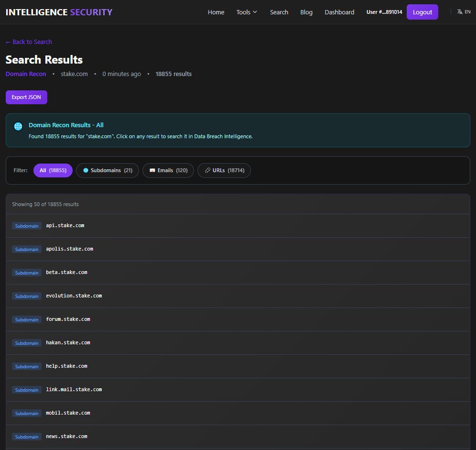Click the globe icon in results banner

[18, 126]
